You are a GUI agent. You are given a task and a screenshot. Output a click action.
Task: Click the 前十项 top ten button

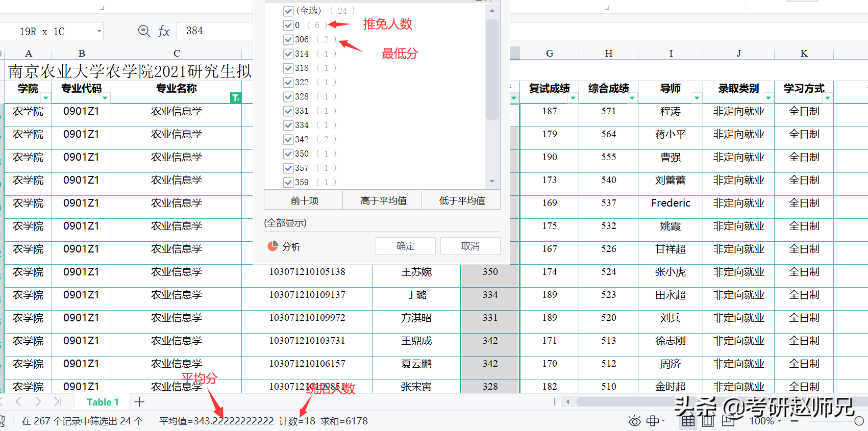[304, 200]
